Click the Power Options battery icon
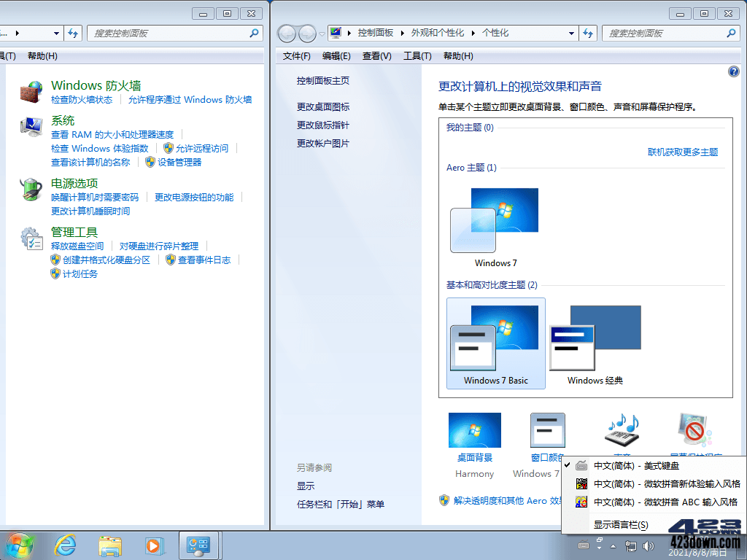The image size is (747, 560). pos(31,189)
